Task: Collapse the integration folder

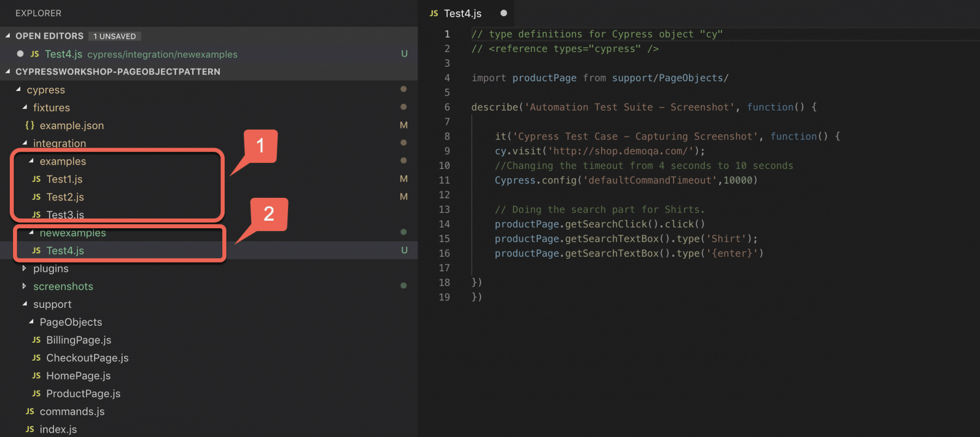Action: 25,143
